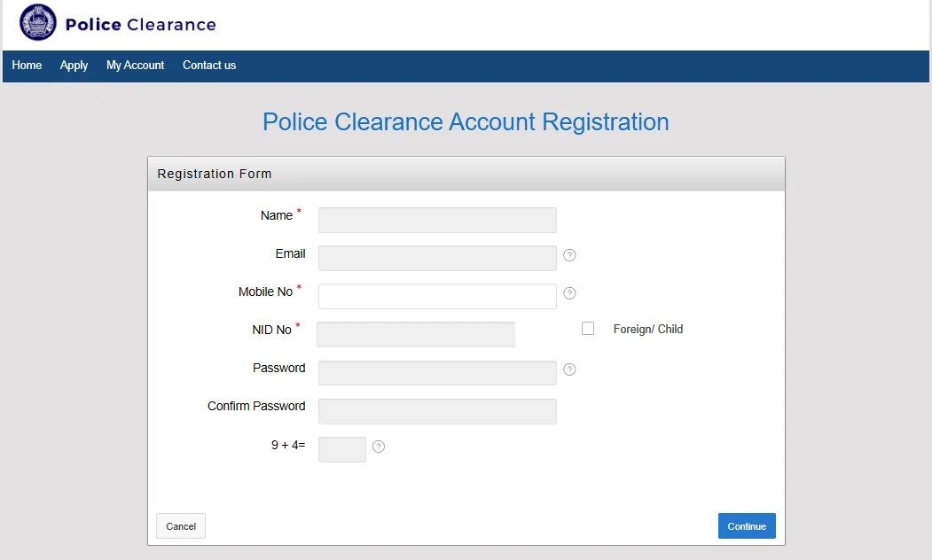Focus the Confirm Password input field
Image resolution: width=932 pixels, height=560 pixels.
click(437, 411)
